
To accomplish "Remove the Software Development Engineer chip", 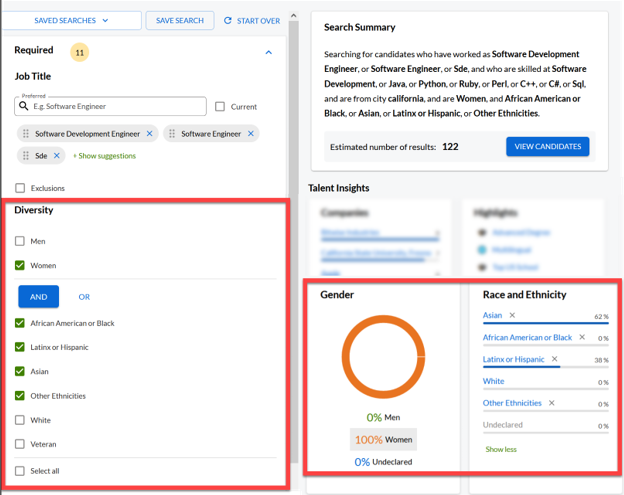I will tap(150, 134).
